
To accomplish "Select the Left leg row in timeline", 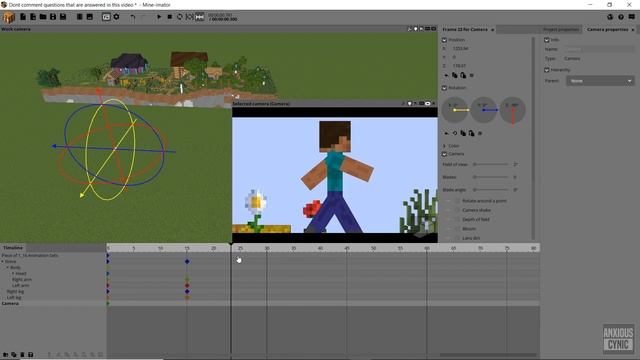I will click(53, 298).
